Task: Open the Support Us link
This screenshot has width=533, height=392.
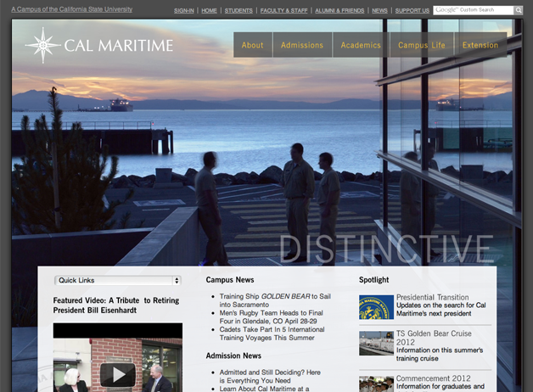Action: point(412,10)
